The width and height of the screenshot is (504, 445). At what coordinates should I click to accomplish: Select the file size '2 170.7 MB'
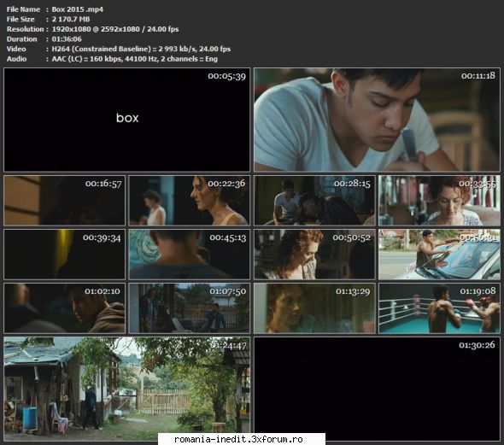[71, 20]
